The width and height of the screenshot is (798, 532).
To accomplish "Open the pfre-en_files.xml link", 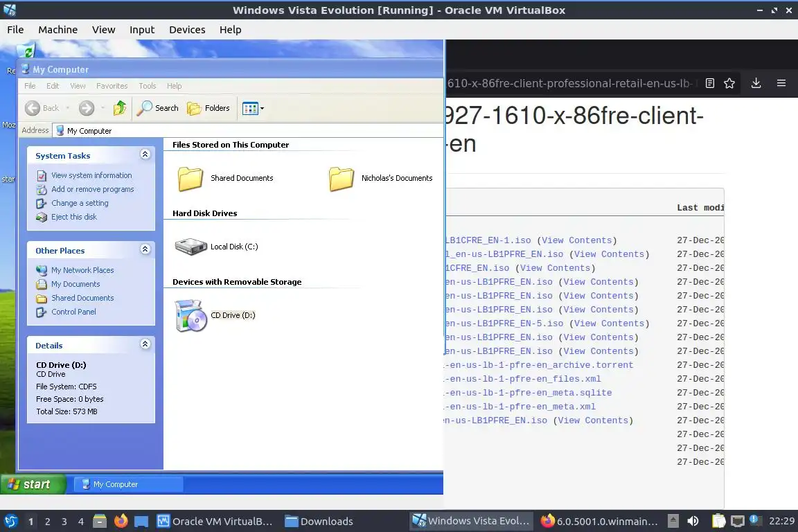I will 523,379.
